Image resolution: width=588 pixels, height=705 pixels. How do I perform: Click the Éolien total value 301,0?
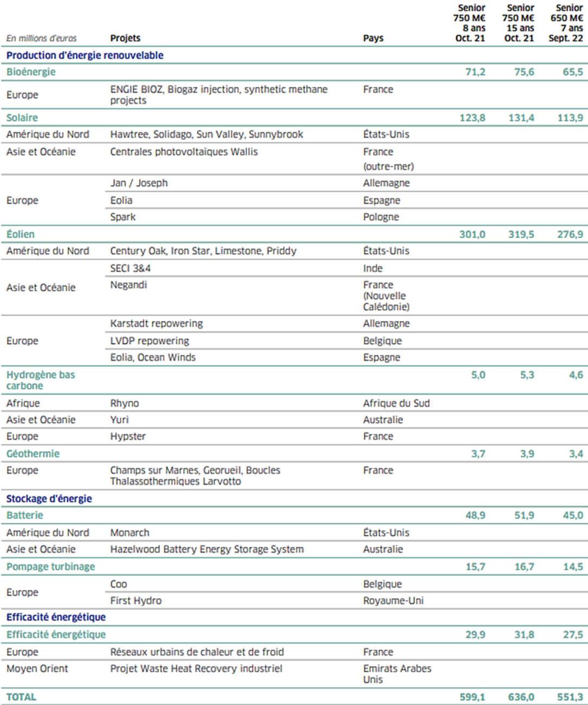click(x=472, y=234)
